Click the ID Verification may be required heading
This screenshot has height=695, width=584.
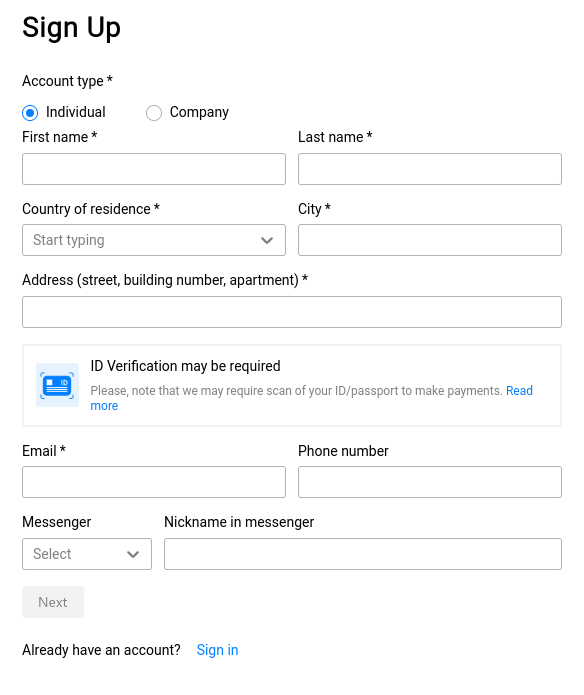pyautogui.click(x=185, y=366)
